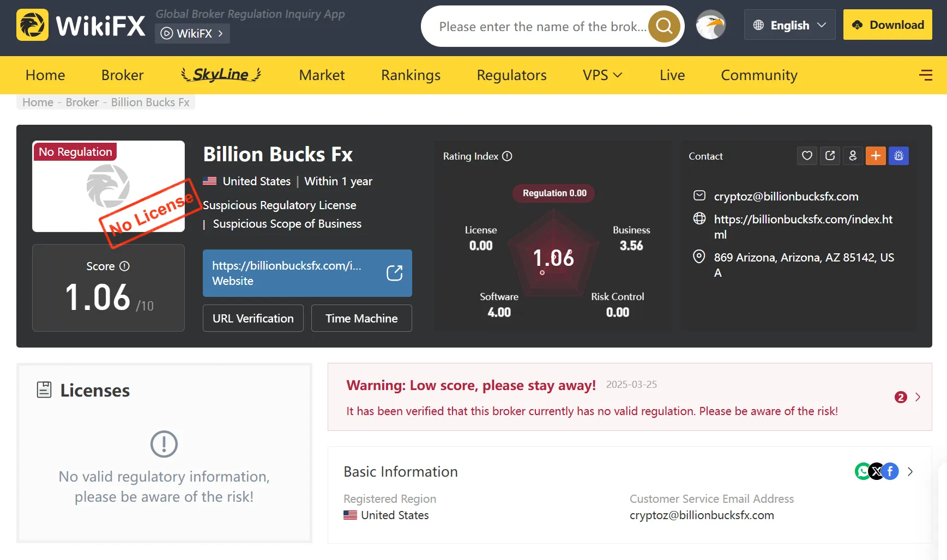
Task: Click the Within 1 year label
Action: pyautogui.click(x=339, y=181)
